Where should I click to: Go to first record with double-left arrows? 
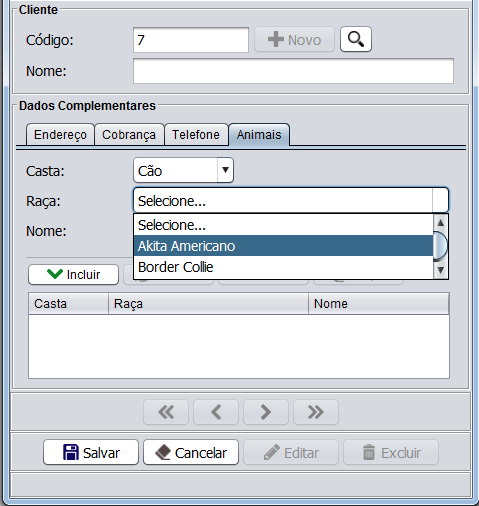click(x=166, y=412)
